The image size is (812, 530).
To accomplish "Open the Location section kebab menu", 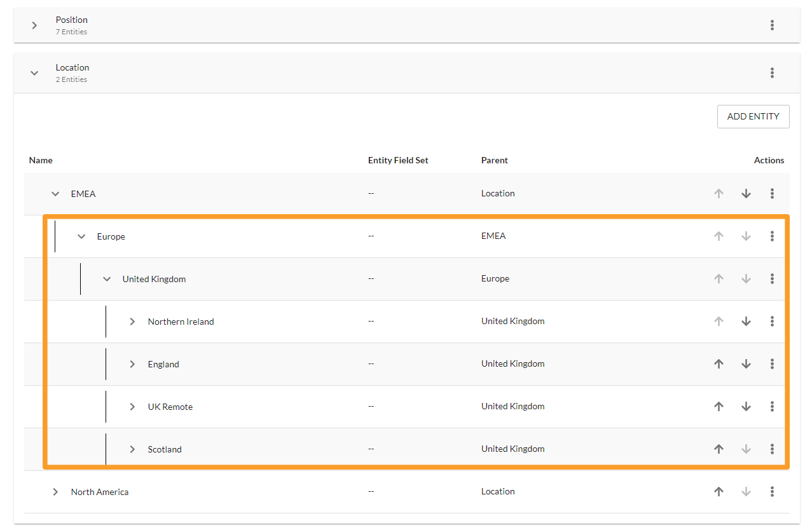I will 772,73.
